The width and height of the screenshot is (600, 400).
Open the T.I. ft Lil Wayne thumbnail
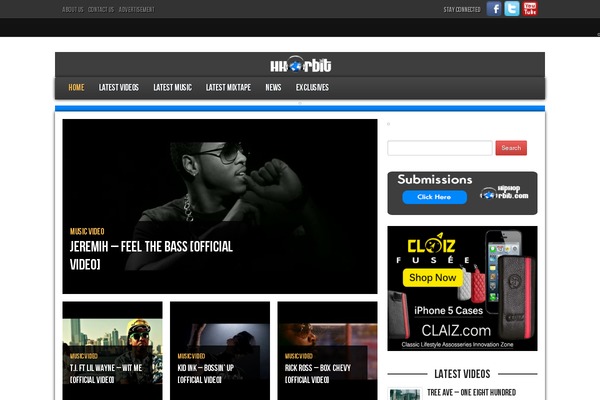pyautogui.click(x=112, y=351)
